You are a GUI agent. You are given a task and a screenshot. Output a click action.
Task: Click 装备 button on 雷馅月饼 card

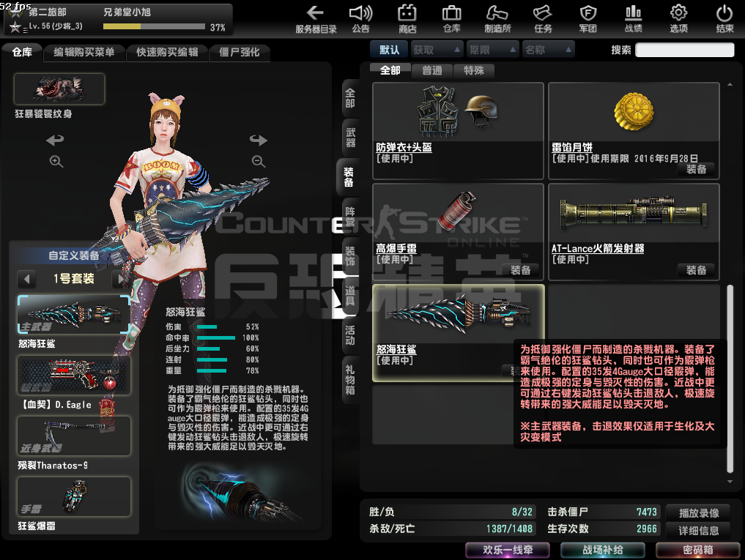pyautogui.click(x=696, y=169)
